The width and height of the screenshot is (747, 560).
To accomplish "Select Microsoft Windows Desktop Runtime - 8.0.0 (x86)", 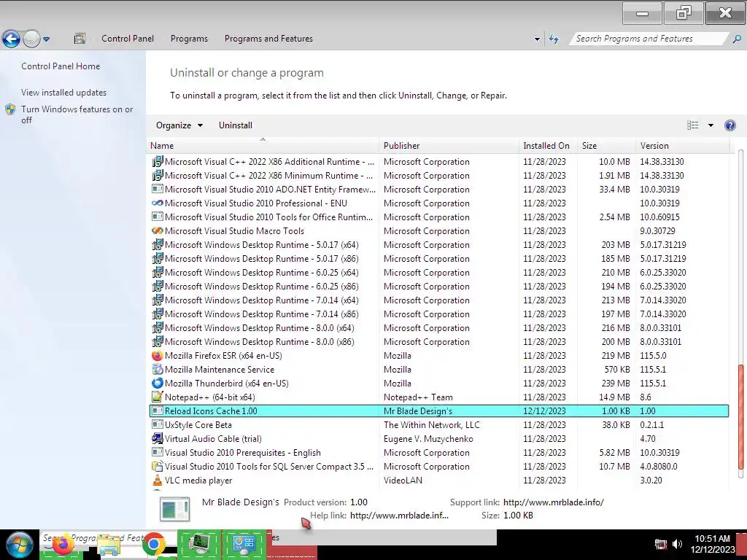I will pyautogui.click(x=438, y=342).
